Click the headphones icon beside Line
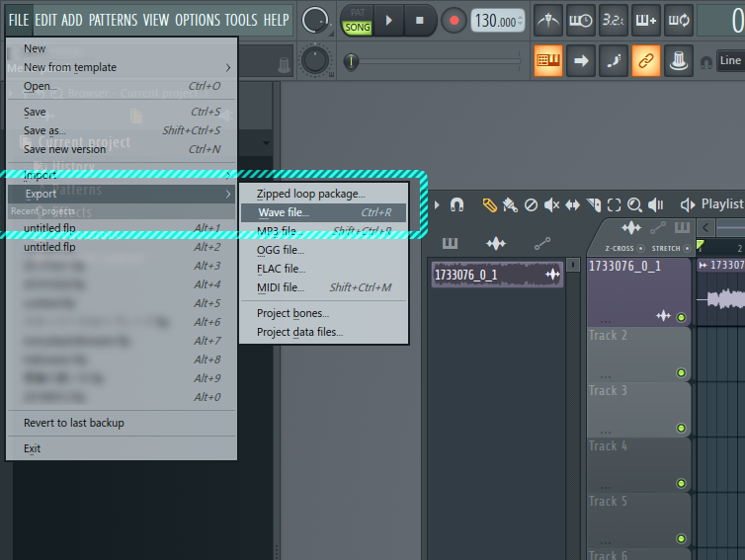745x560 pixels. (x=706, y=62)
